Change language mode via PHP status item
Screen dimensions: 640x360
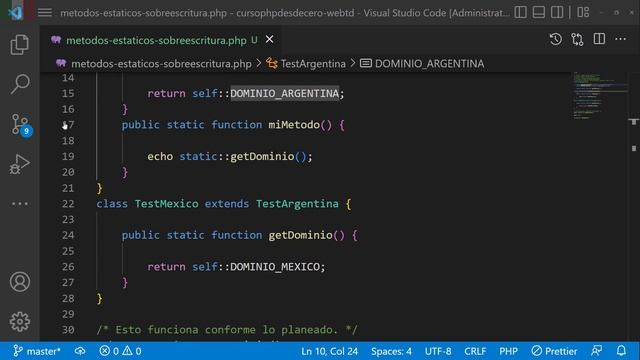[508, 351]
